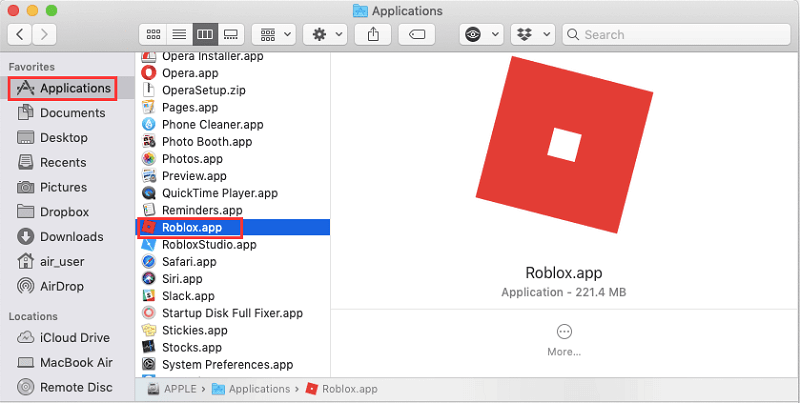Open the Dropbox toolbar dropdown

point(532,34)
